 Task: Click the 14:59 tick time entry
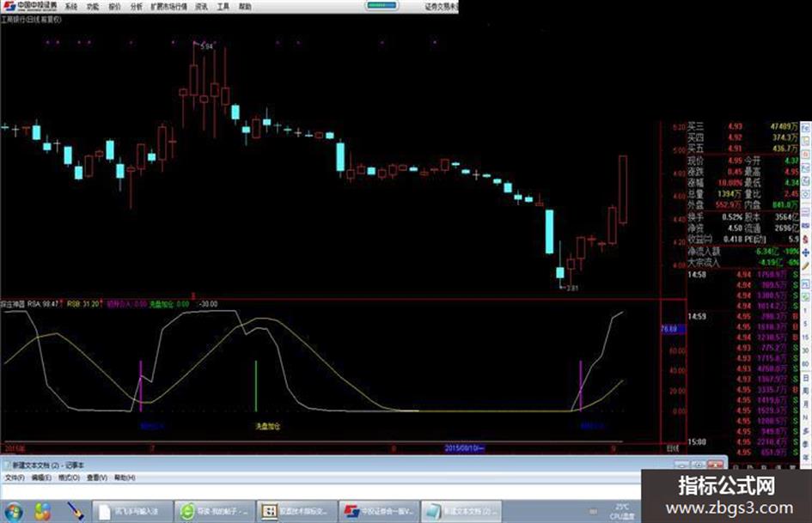[x=697, y=316]
